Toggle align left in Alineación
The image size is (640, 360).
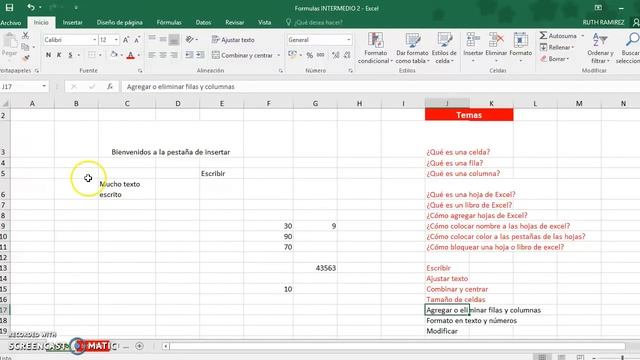(x=152, y=55)
